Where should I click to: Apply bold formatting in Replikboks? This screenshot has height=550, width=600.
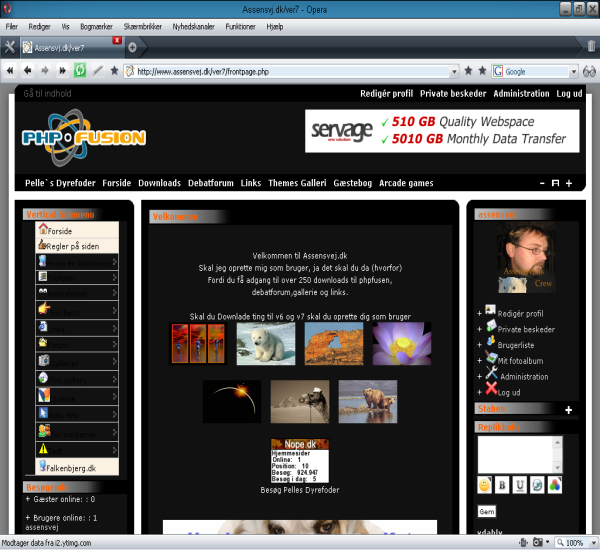(x=502, y=485)
